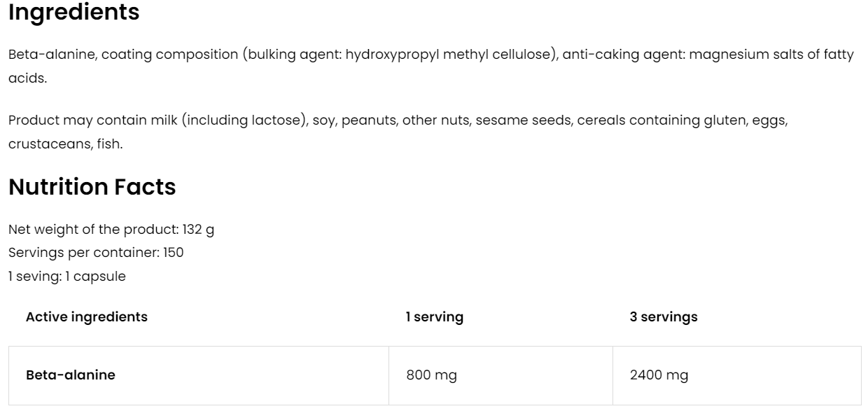Click the Servings per container line
The width and height of the screenshot is (868, 411).
[x=96, y=253]
